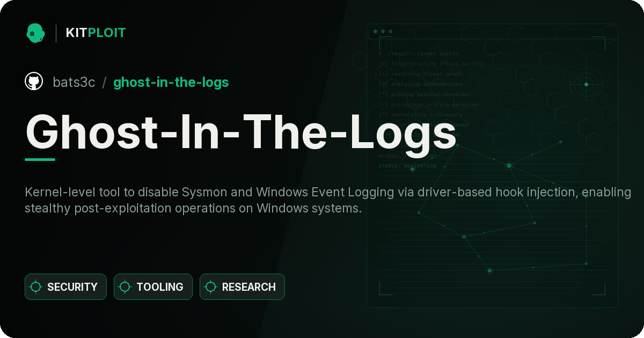644x338 pixels.
Task: Click the "probing exposed services" terminal line
Action: 423,94
